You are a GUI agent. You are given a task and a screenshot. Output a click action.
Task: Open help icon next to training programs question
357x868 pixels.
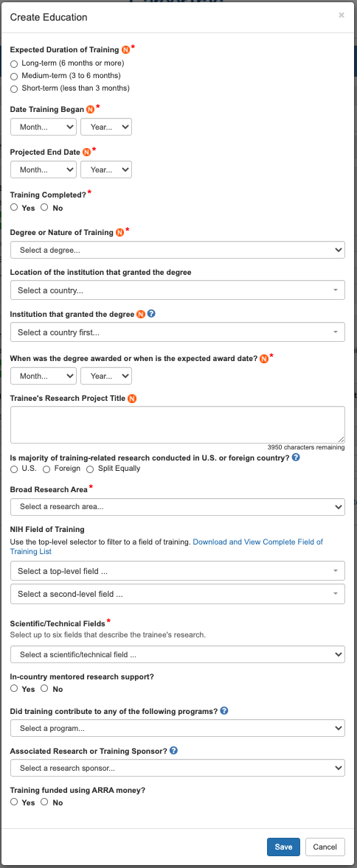pyautogui.click(x=224, y=711)
